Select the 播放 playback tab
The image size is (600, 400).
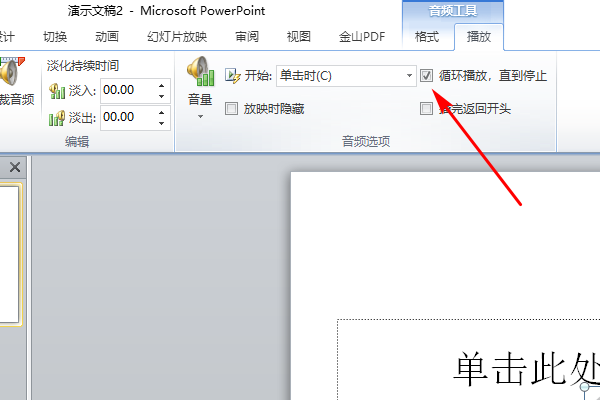click(x=479, y=37)
